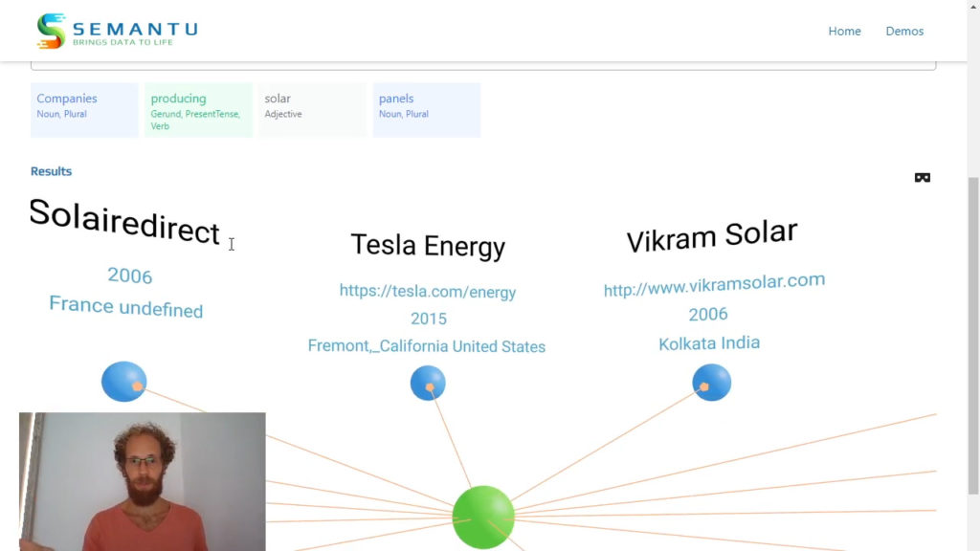Select the panels noun token

tap(426, 109)
